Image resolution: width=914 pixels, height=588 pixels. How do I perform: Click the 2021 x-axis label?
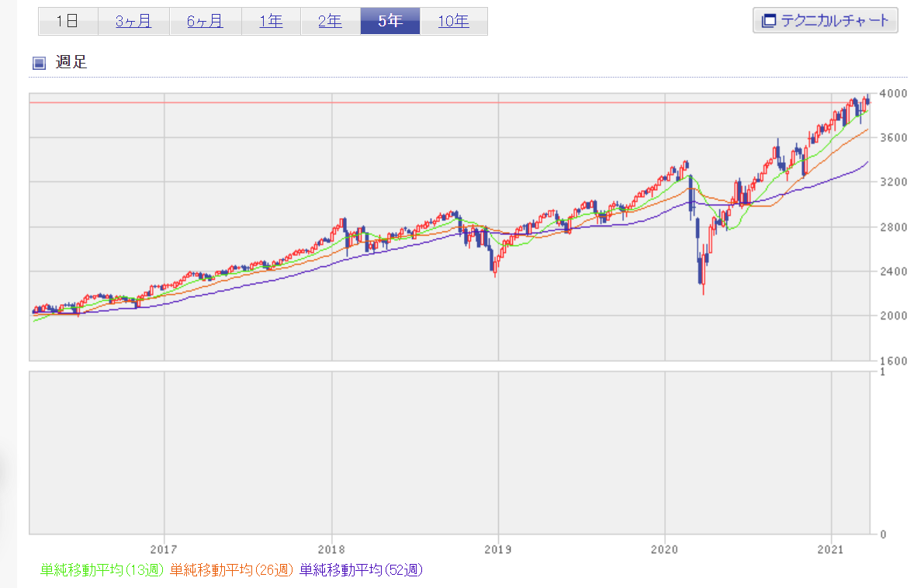coord(831,549)
